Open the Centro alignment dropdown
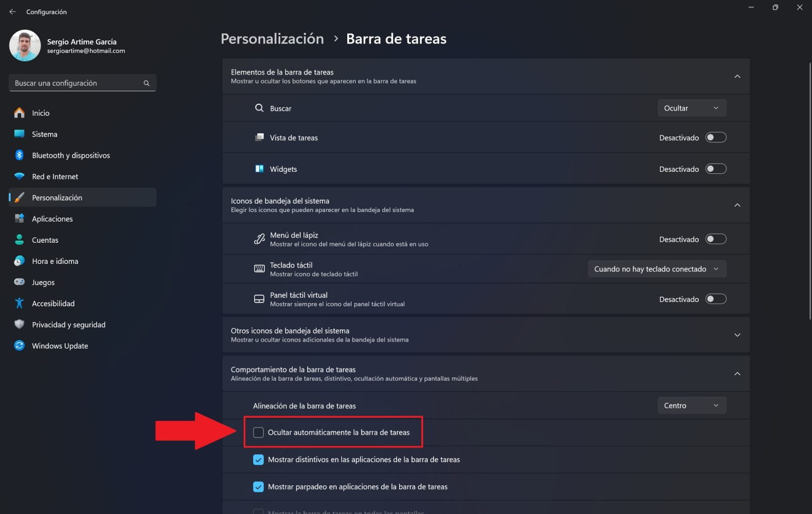 coord(691,405)
